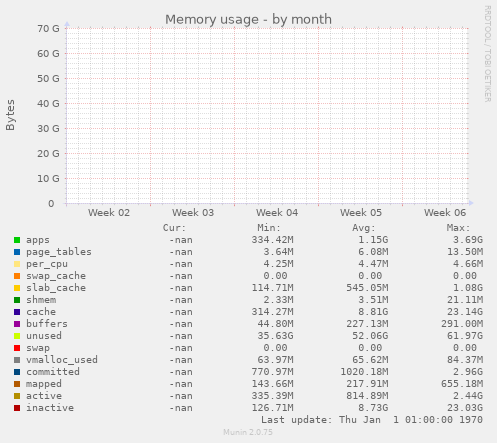Click the 'Week 02' axis label
Image resolution: width=497 pixels, height=443 pixels.
coord(109,213)
